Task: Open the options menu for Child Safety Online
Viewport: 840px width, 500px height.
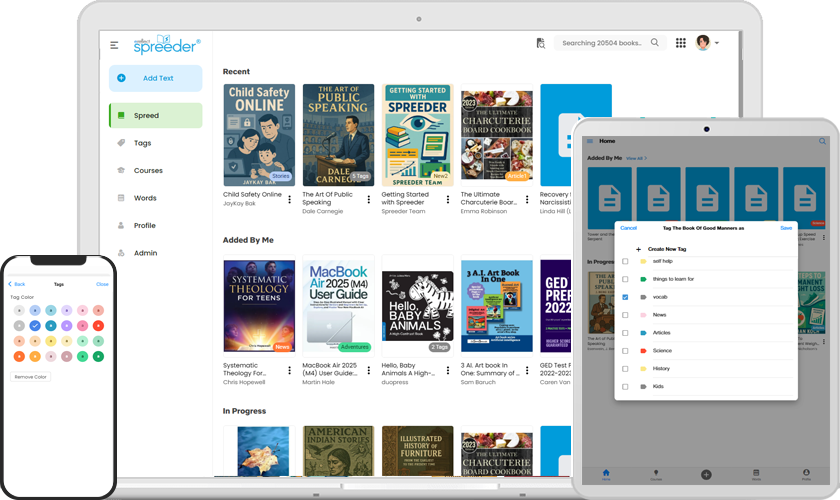Action: (x=289, y=199)
